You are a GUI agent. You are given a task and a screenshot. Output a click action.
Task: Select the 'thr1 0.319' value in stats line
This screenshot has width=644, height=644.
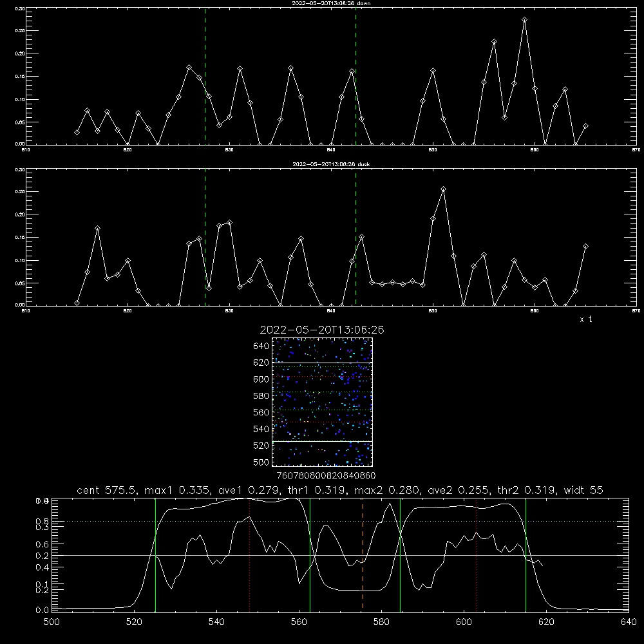coord(317,490)
